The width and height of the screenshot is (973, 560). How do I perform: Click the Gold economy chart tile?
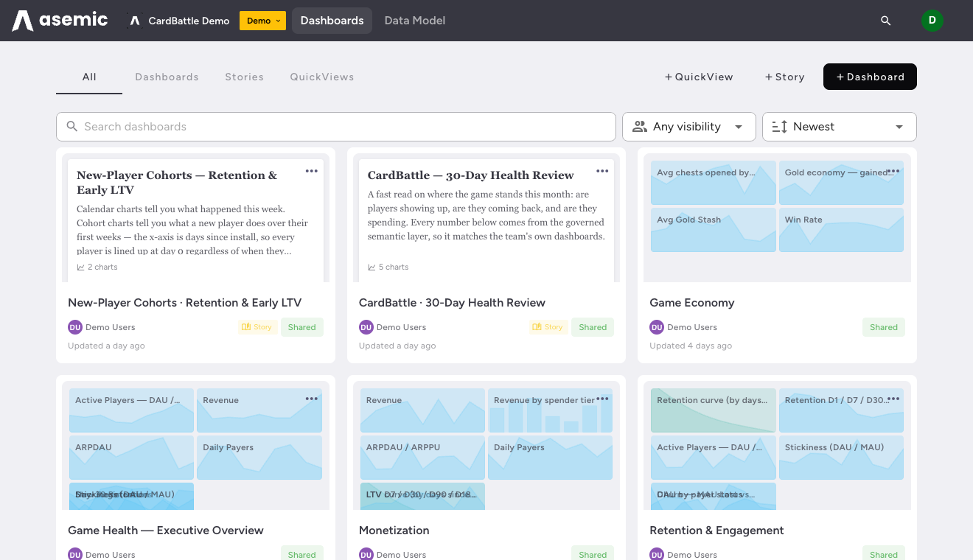[x=841, y=183]
